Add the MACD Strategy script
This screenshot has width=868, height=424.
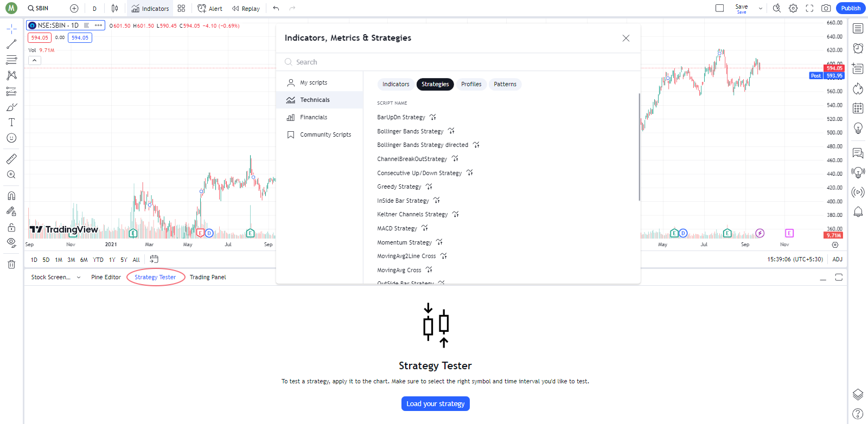click(x=397, y=228)
